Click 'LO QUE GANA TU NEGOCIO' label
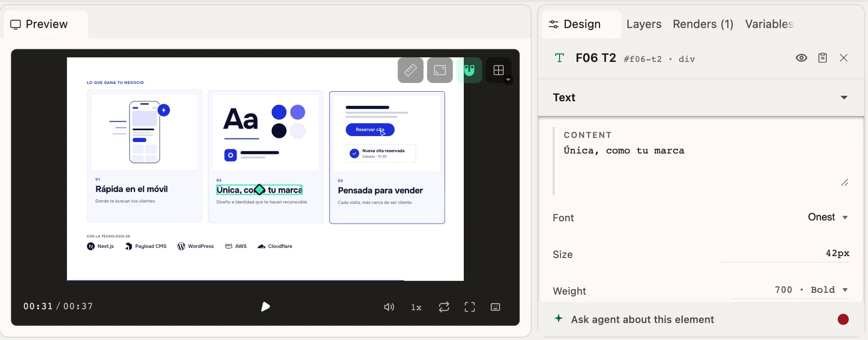This screenshot has height=340, width=868. click(x=115, y=83)
